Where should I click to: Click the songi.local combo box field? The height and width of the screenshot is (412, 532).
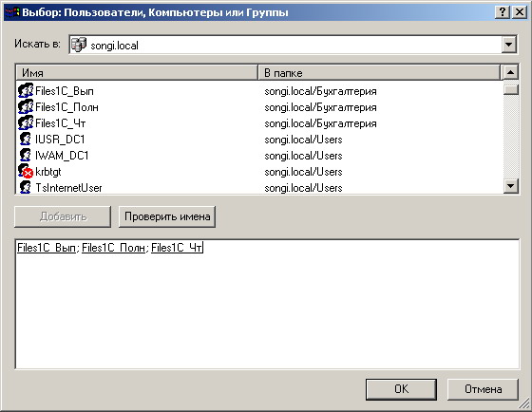[x=293, y=45]
